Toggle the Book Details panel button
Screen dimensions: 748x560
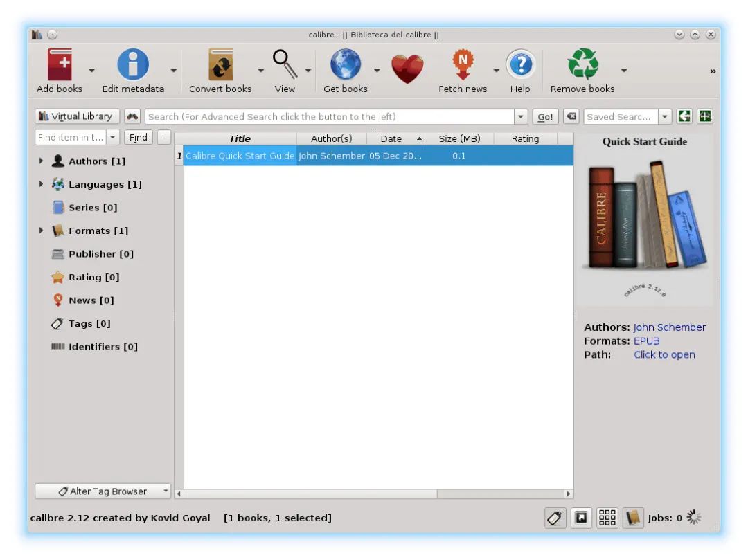(633, 518)
